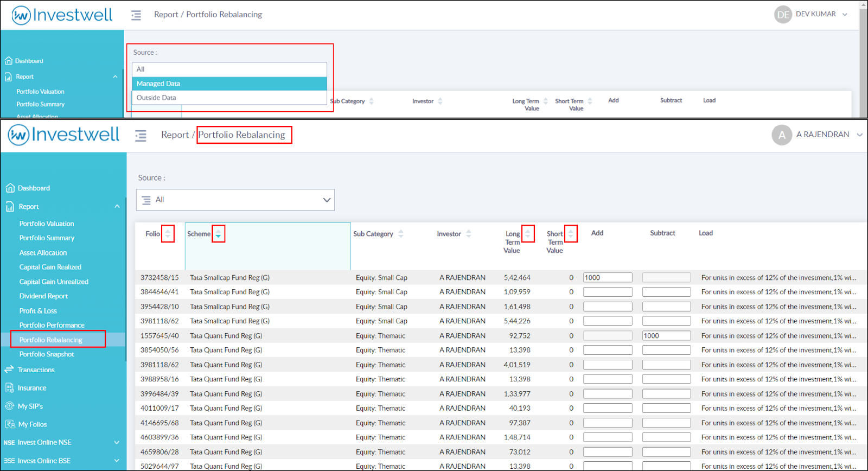The image size is (868, 471).
Task: Click DEV KUMAR user avatar
Action: point(783,15)
